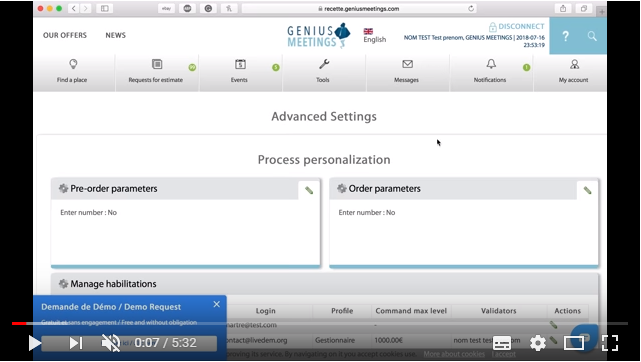Click gear icon beside Order parameters

(x=342, y=188)
